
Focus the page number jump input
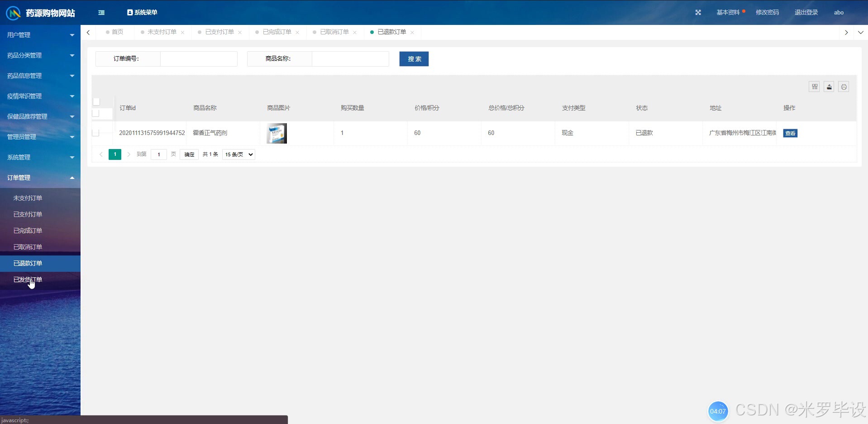(158, 154)
